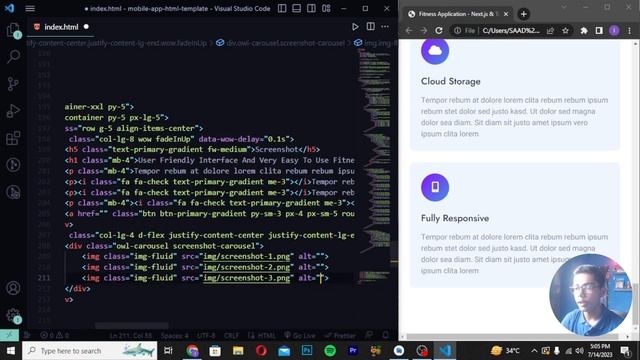Viewport: 640px width, 360px height.
Task: Open the Windows Start menu
Action: pos(10,351)
